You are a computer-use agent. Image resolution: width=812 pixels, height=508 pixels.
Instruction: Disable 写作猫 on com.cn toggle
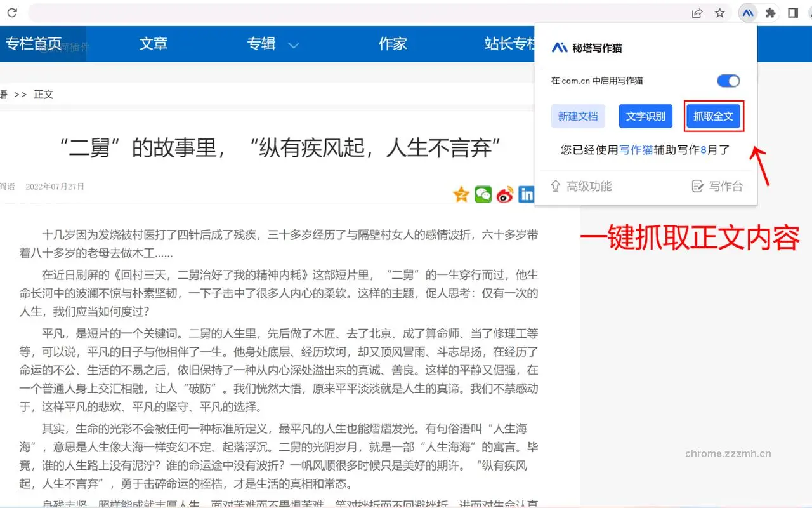[x=728, y=81]
